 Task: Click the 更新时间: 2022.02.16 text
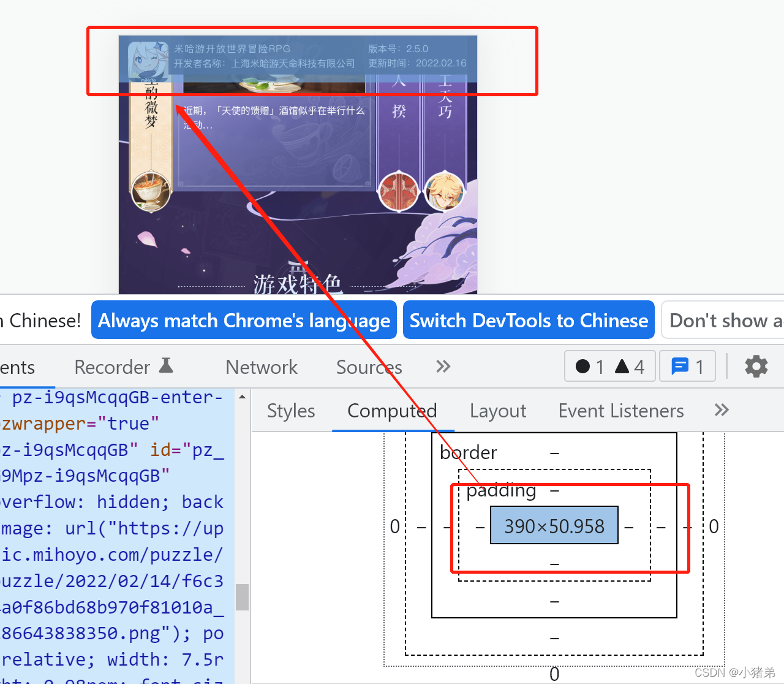pyautogui.click(x=417, y=63)
